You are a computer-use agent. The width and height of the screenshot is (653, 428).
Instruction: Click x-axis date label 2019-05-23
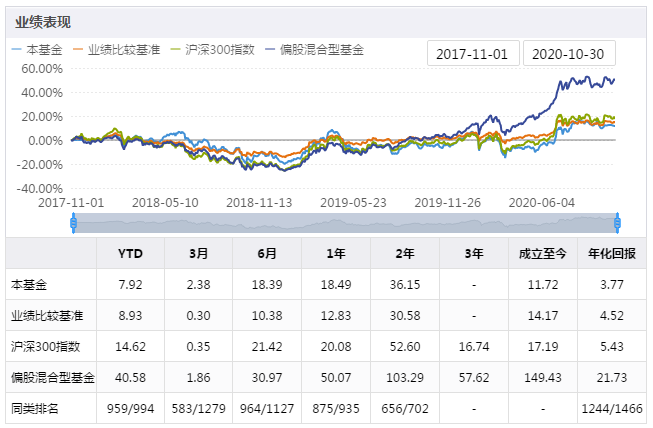point(354,203)
